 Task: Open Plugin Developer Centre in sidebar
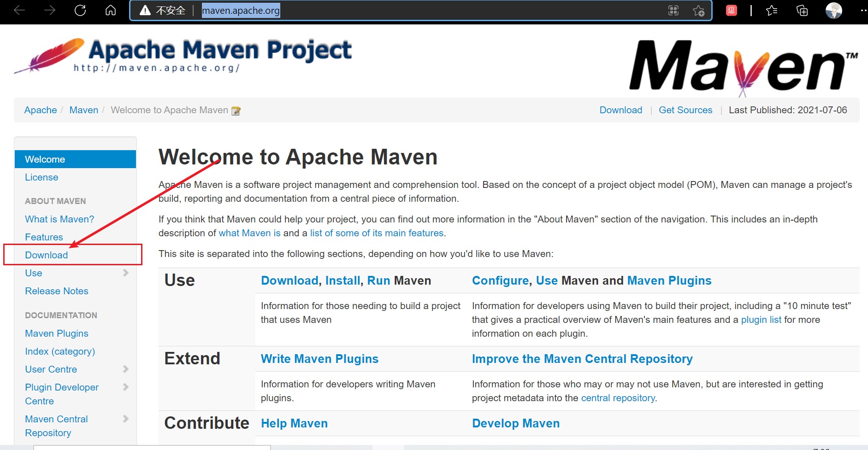(62, 394)
